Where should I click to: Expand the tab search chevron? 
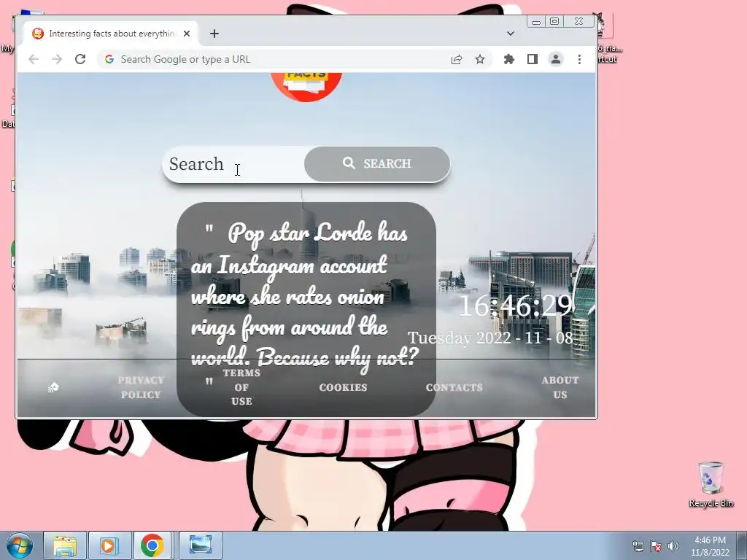(x=510, y=34)
